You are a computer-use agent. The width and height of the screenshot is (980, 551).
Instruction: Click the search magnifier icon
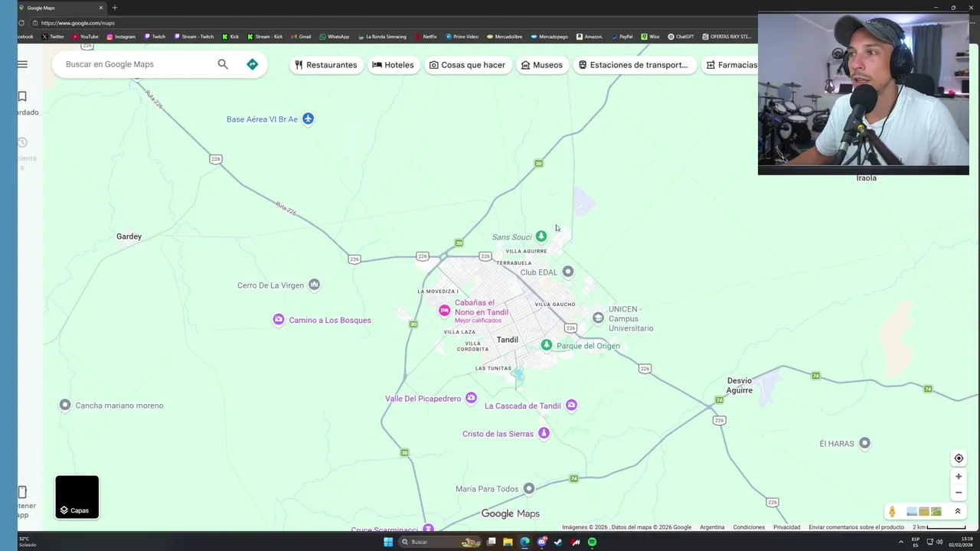(223, 64)
